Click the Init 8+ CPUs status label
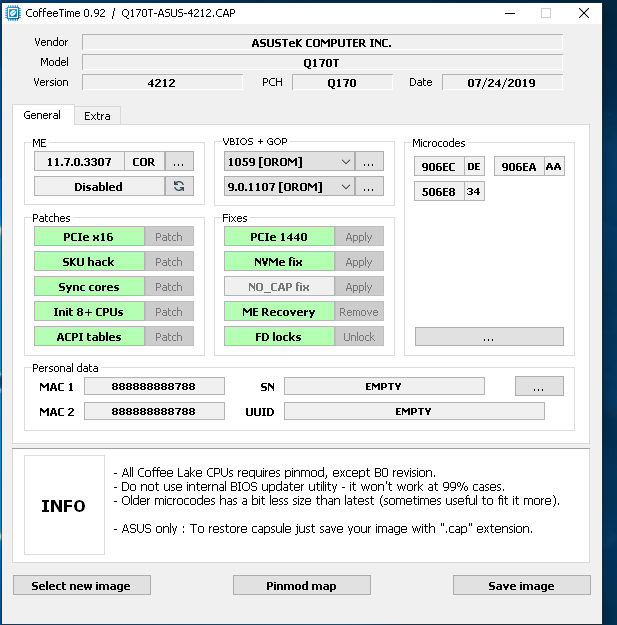 [x=89, y=312]
